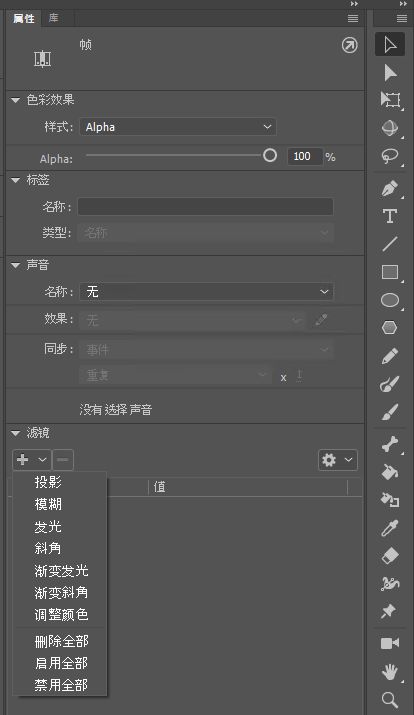This screenshot has width=414, height=715.
Task: Select the 3D Rotation tool
Action: pos(390,128)
